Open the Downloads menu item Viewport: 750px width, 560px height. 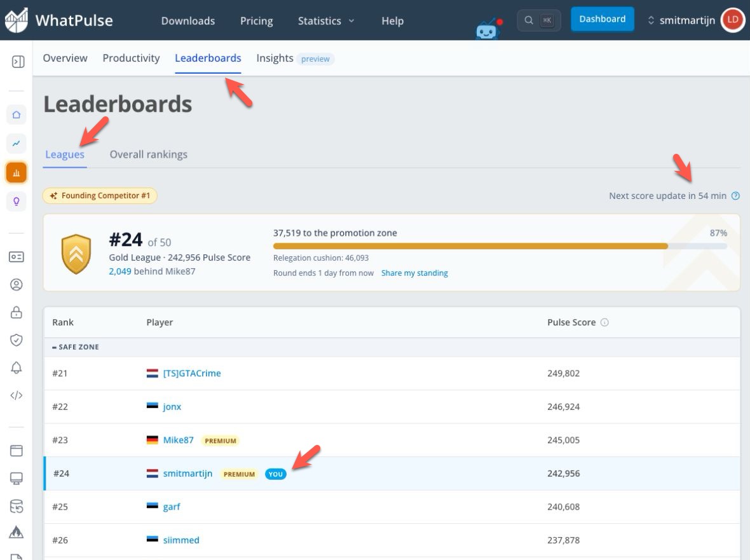[x=188, y=20]
